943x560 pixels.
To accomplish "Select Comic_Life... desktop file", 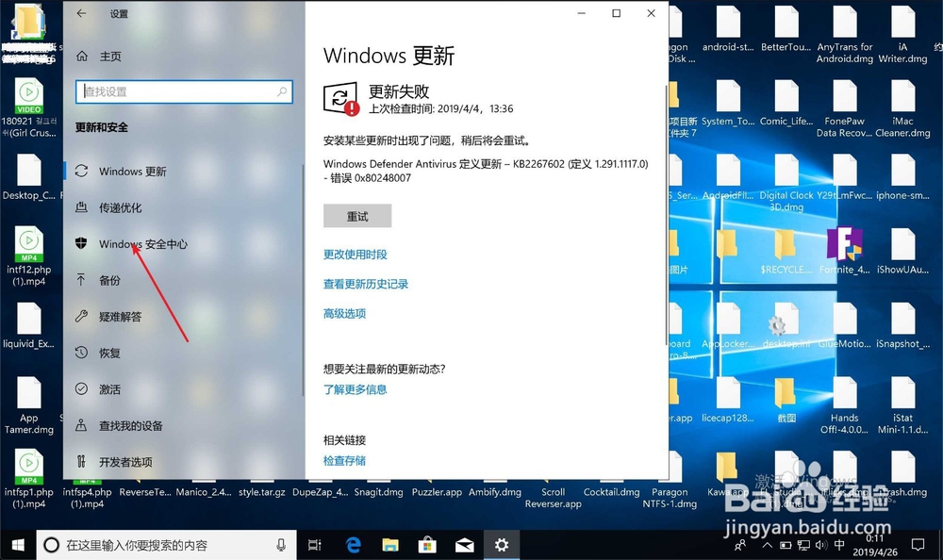I will 786,103.
